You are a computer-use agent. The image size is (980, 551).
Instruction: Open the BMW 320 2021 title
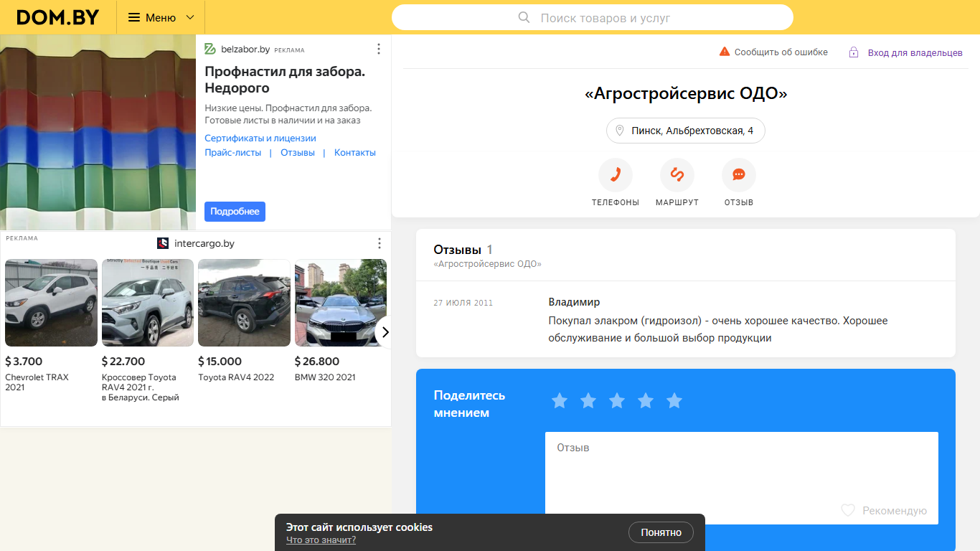point(325,377)
